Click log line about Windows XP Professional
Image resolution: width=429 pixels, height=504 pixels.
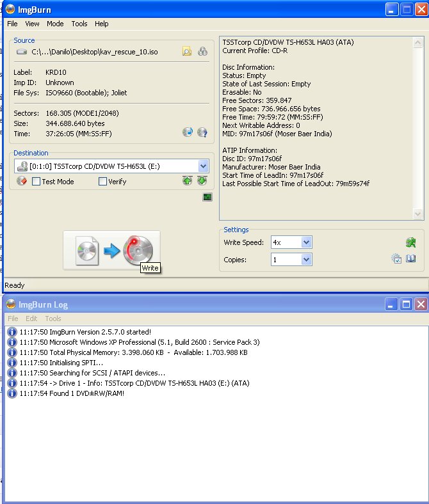[x=140, y=342]
